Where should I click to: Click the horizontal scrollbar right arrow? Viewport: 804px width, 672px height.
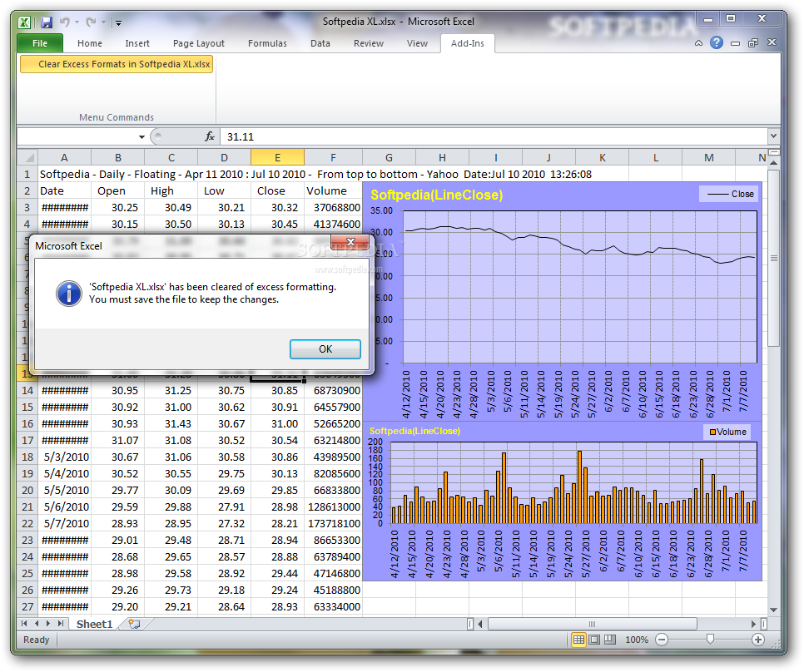tap(753, 624)
